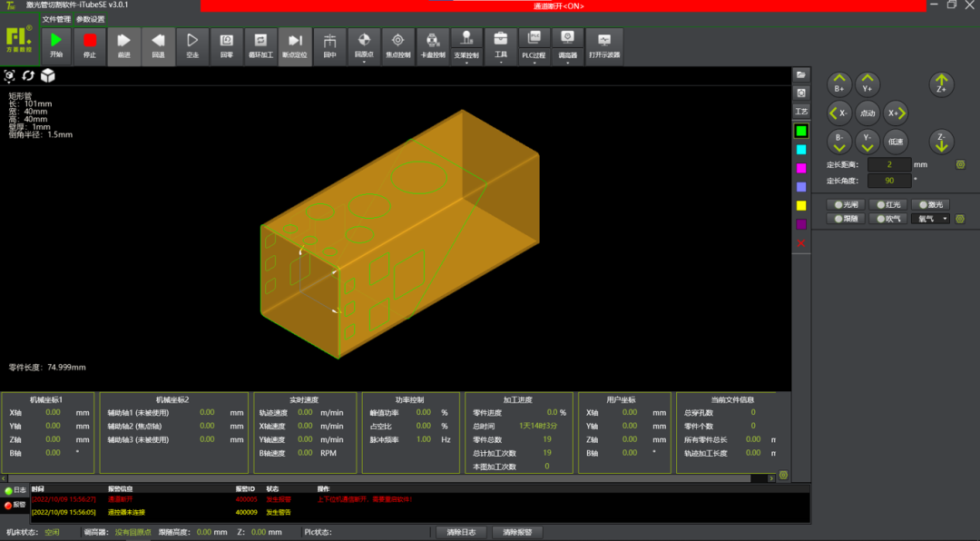Toggle the 吹气 blow gas switch

point(888,219)
